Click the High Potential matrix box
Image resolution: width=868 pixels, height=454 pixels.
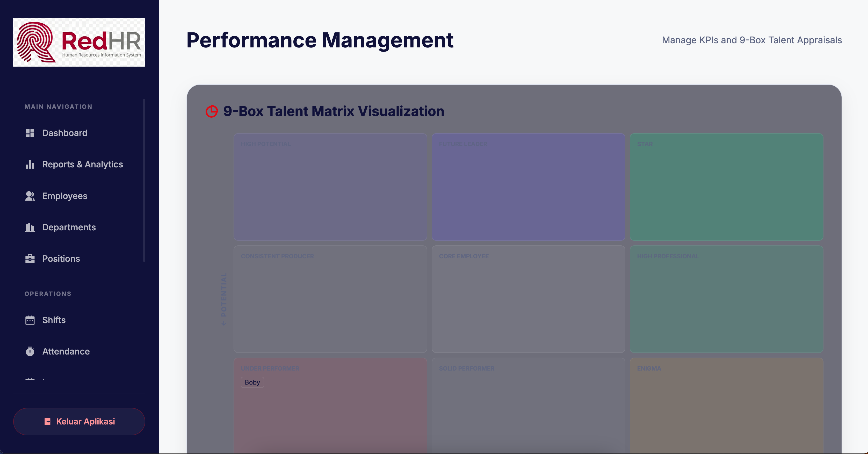(x=330, y=187)
